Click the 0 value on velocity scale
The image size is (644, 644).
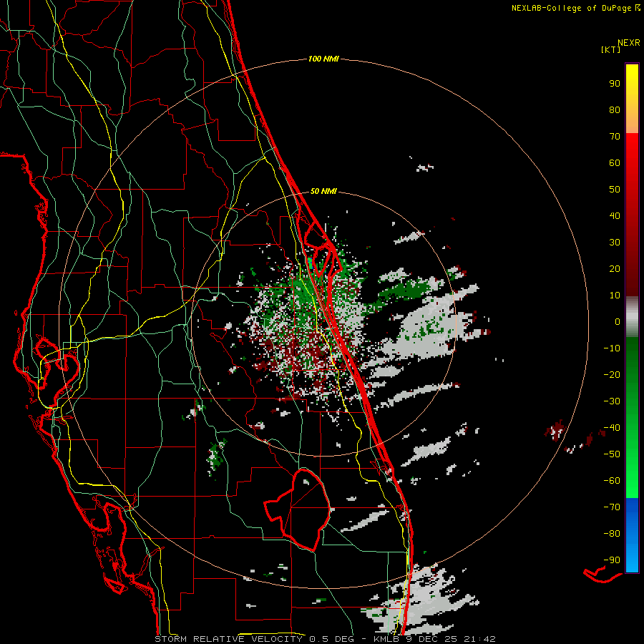coord(618,321)
